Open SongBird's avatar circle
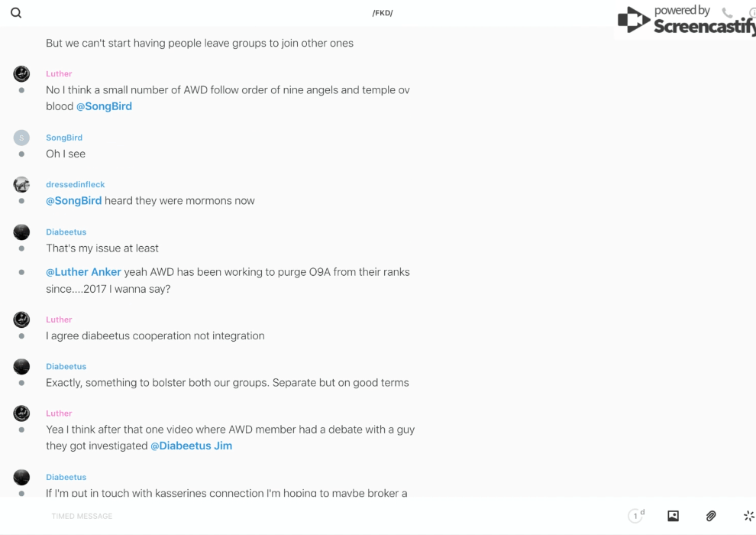The height and width of the screenshot is (535, 756). [x=21, y=138]
